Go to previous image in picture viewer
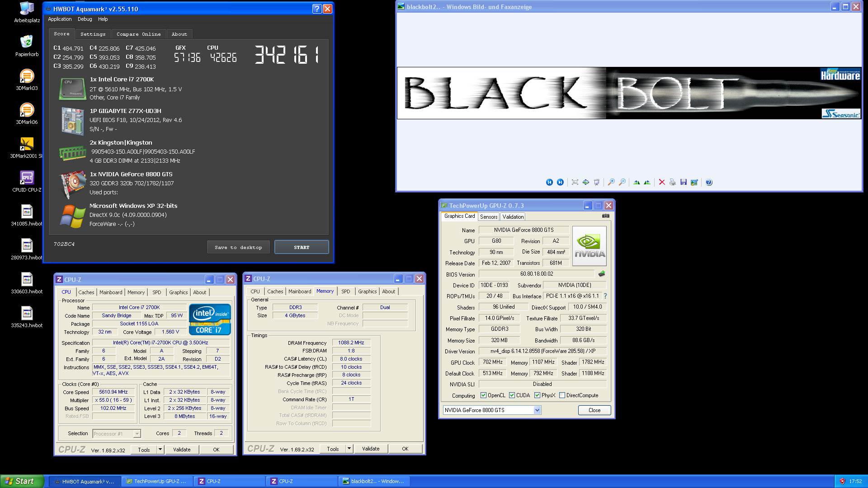Image resolution: width=868 pixels, height=488 pixels. [x=549, y=182]
